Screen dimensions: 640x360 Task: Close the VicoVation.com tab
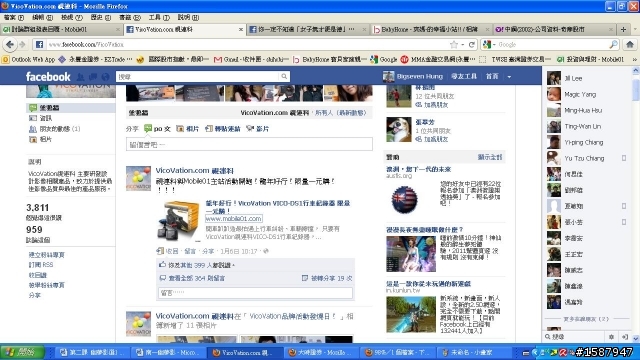tap(241, 29)
